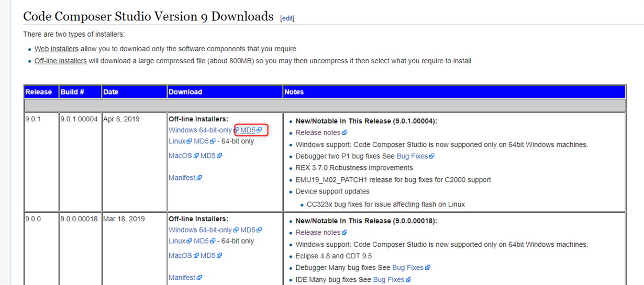The width and height of the screenshot is (644, 285).
Task: Download Linux installer for release 9.0.1
Action: point(177,141)
